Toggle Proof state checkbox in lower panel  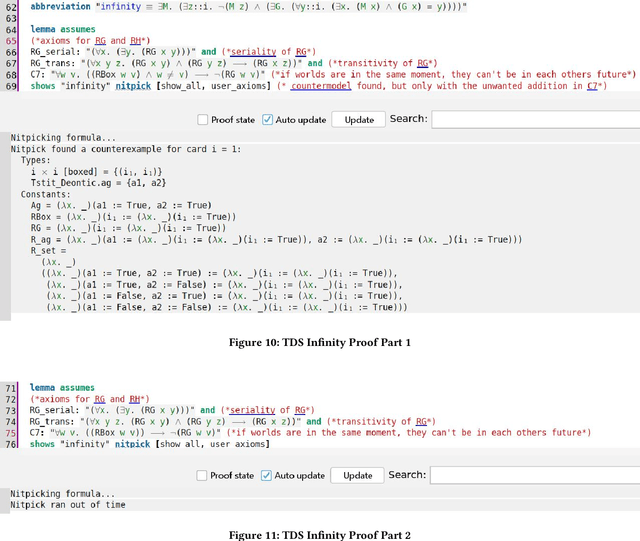(x=203, y=475)
